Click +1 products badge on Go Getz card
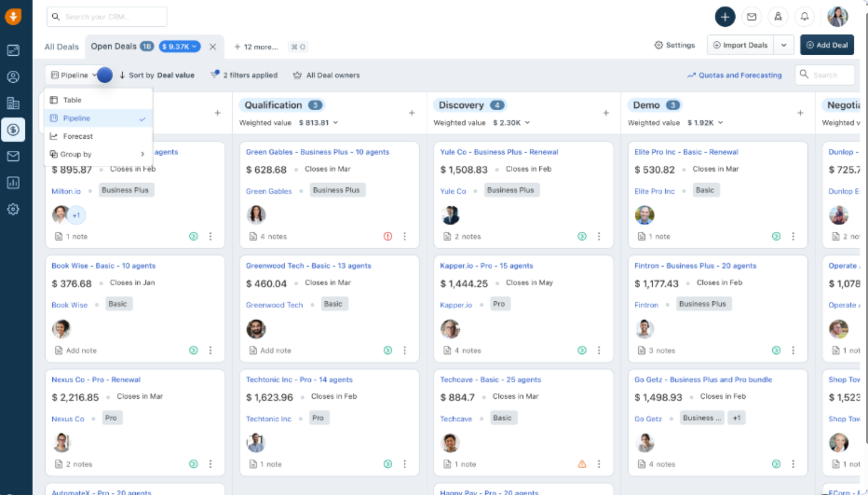The width and height of the screenshot is (868, 495). 737,418
